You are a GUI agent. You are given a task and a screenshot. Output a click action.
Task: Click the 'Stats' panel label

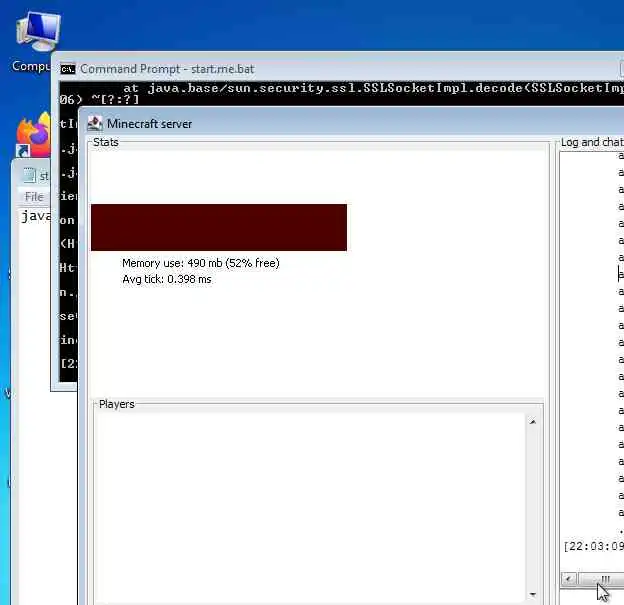[105, 142]
